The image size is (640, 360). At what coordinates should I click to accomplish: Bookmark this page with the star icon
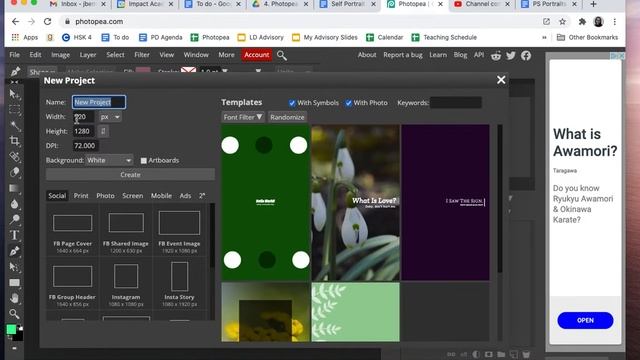562,22
